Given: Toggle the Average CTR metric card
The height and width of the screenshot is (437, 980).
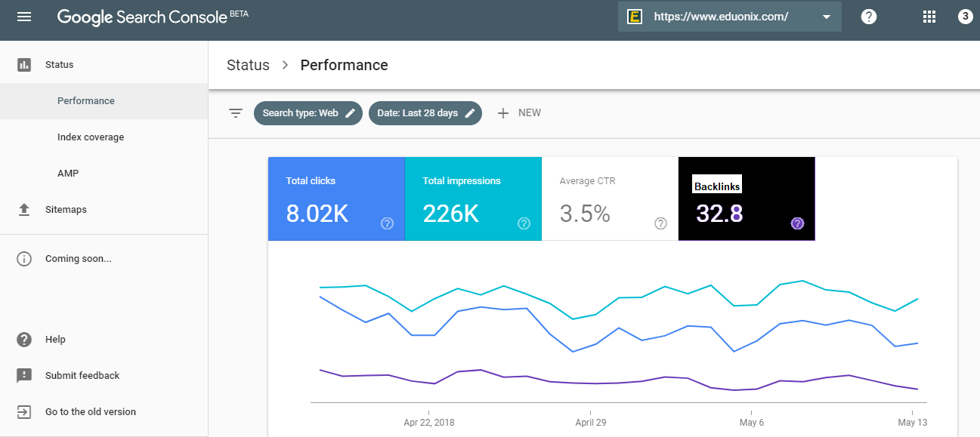Looking at the screenshot, I should 610,199.
